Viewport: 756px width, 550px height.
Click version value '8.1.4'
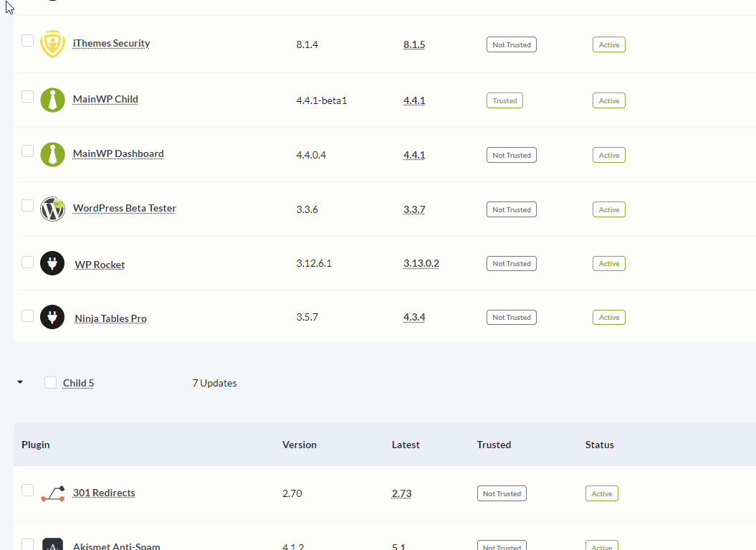point(307,45)
